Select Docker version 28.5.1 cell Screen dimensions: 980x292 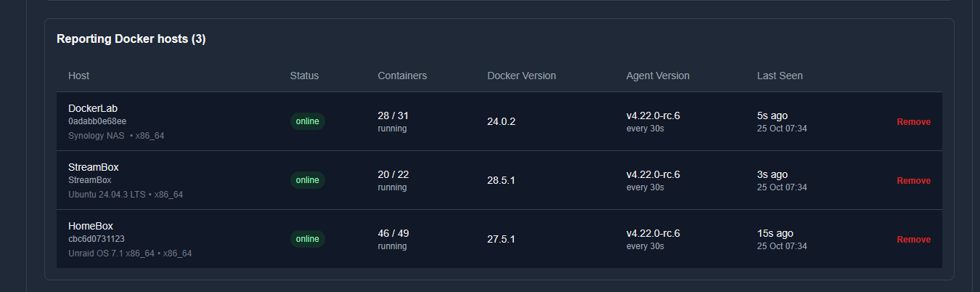[x=501, y=180]
